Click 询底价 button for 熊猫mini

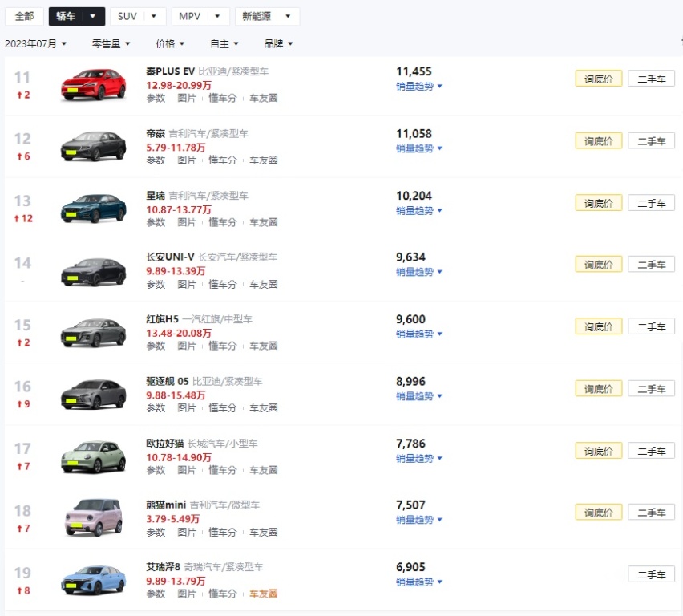(x=599, y=513)
